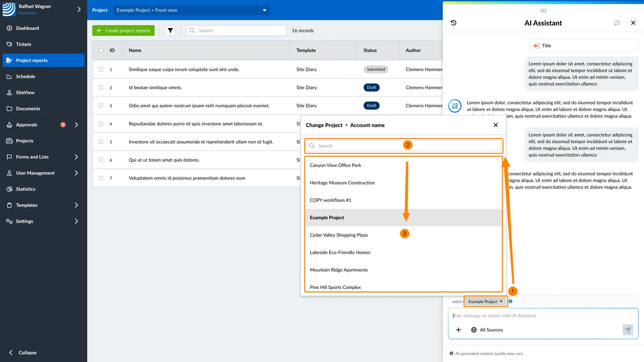Open Project reports in sidebar
Screen dimensions: 644x362
43,60
